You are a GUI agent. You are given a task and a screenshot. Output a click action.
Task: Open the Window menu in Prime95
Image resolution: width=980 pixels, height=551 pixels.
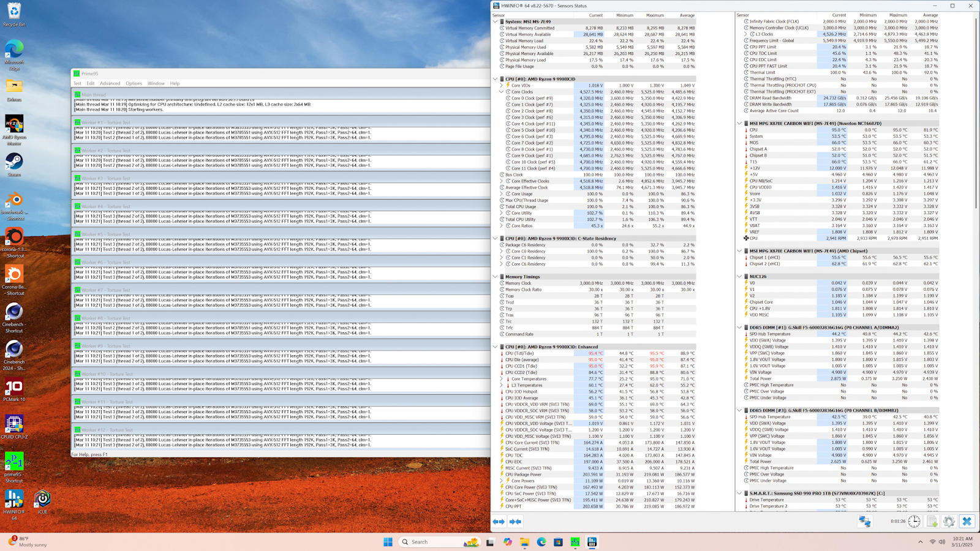tap(156, 83)
